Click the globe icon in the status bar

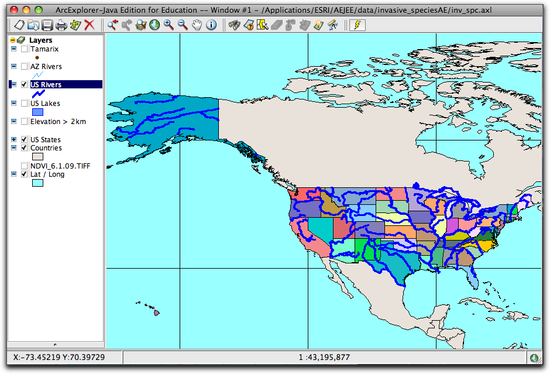pos(534,358)
